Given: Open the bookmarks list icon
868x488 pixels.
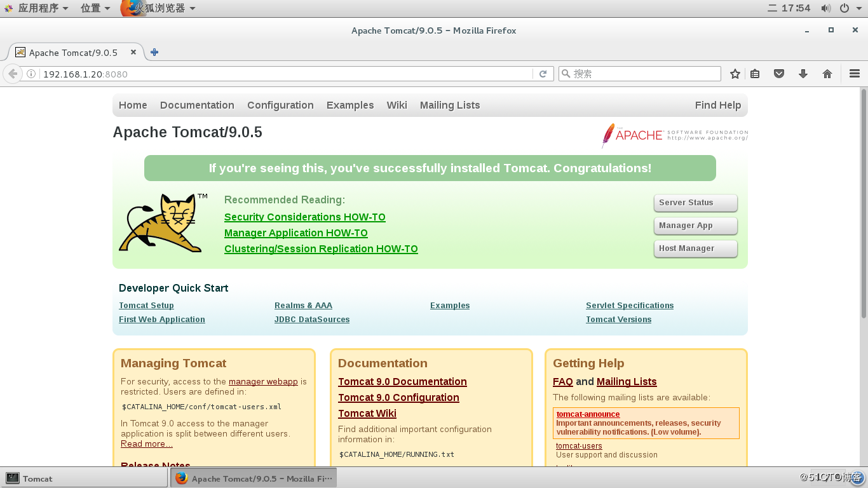Looking at the screenshot, I should pyautogui.click(x=755, y=74).
